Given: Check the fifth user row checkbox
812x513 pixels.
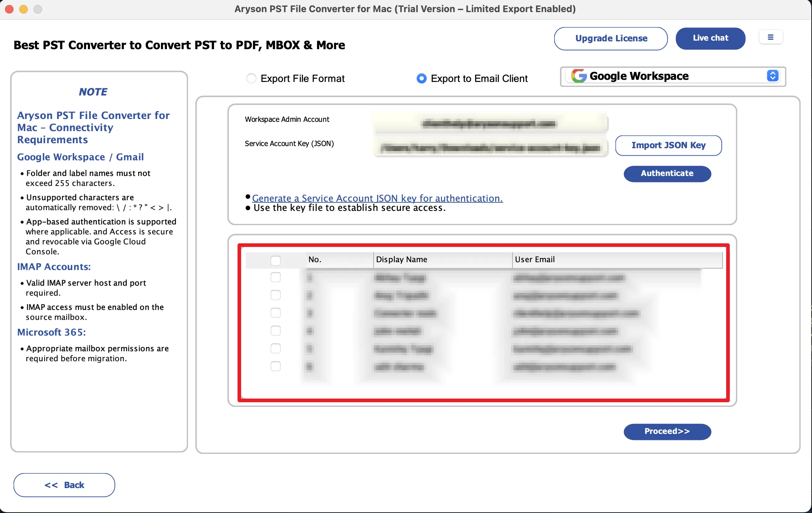Looking at the screenshot, I should coord(276,348).
